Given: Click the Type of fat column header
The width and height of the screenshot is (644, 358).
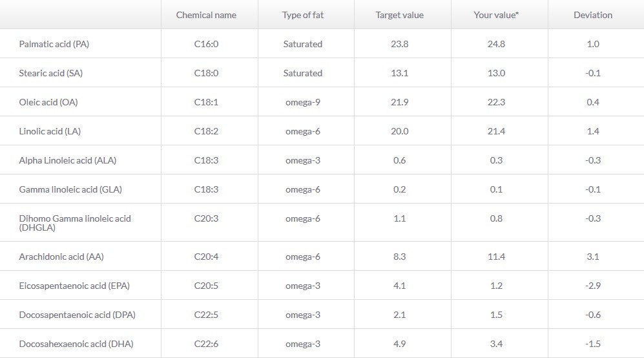Looking at the screenshot, I should pos(303,16).
